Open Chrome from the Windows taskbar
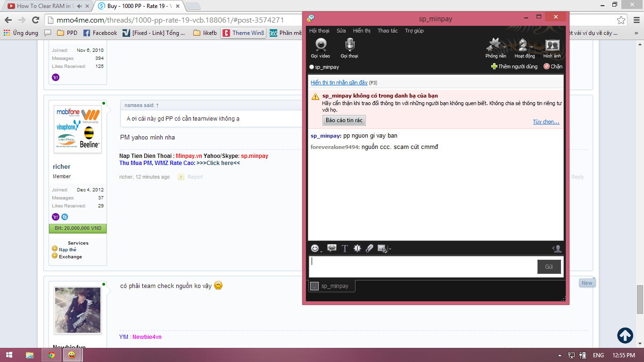This screenshot has width=644, height=362. (51, 355)
